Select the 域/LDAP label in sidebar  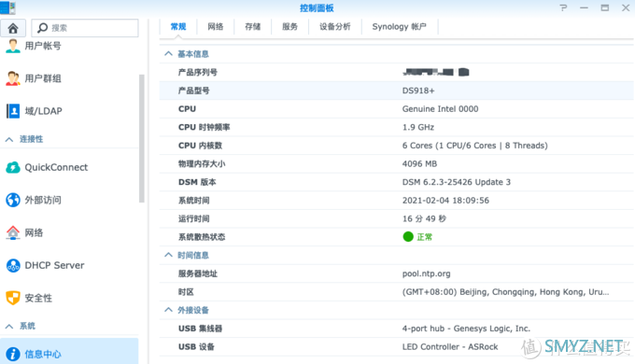click(43, 111)
